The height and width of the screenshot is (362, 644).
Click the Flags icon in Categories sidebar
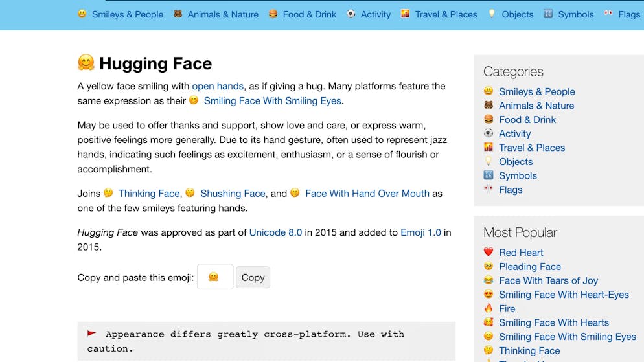[489, 189]
